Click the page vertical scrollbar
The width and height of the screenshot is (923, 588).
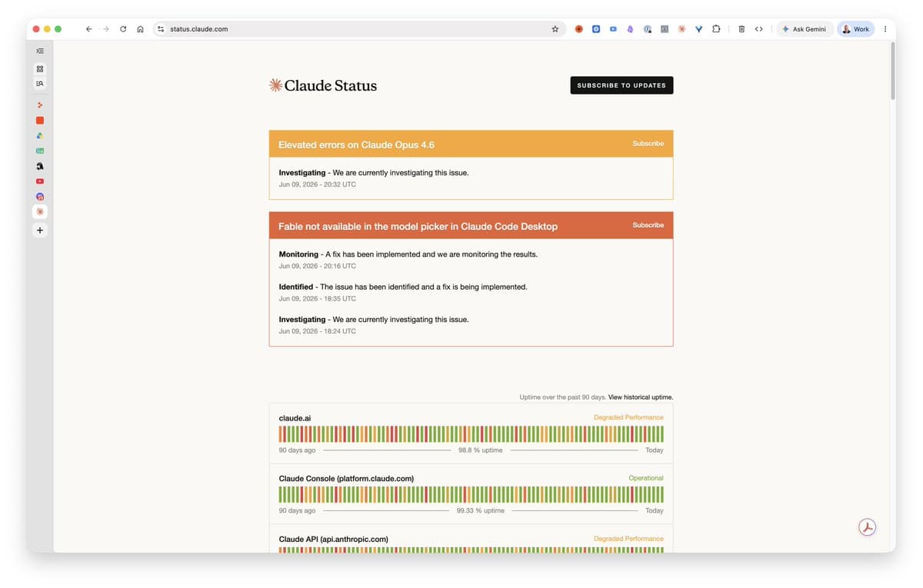pos(892,70)
